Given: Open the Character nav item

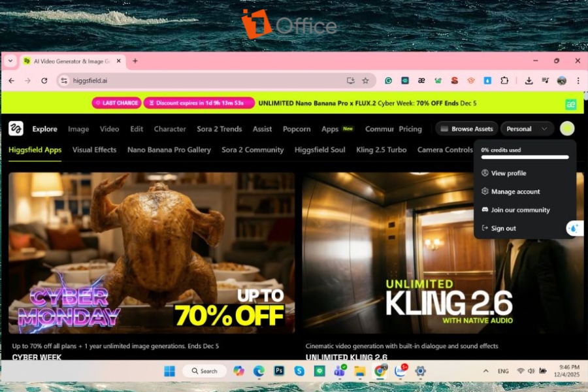Looking at the screenshot, I should coord(170,129).
